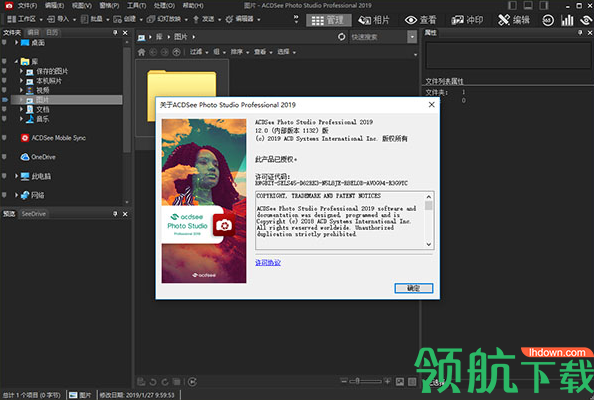Pin the Preview panel

115,214
